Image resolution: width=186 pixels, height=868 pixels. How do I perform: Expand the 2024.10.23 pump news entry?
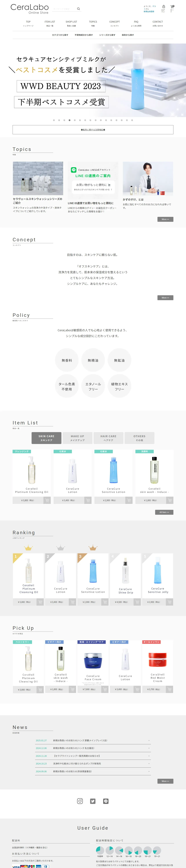tap(93, 764)
